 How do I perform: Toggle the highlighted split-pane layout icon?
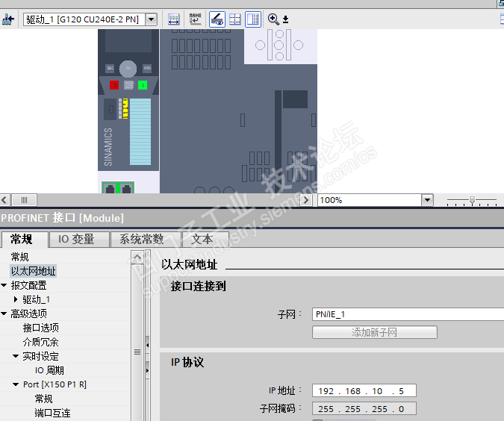(x=253, y=19)
